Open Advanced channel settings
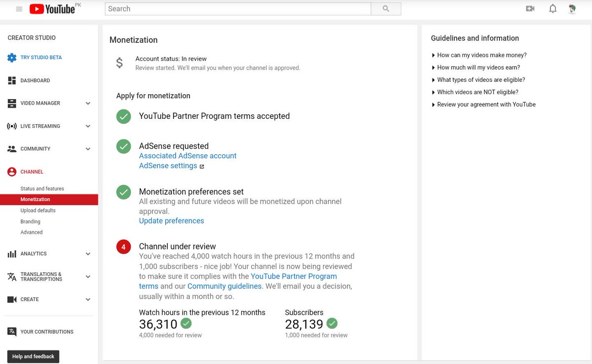 pyautogui.click(x=32, y=232)
